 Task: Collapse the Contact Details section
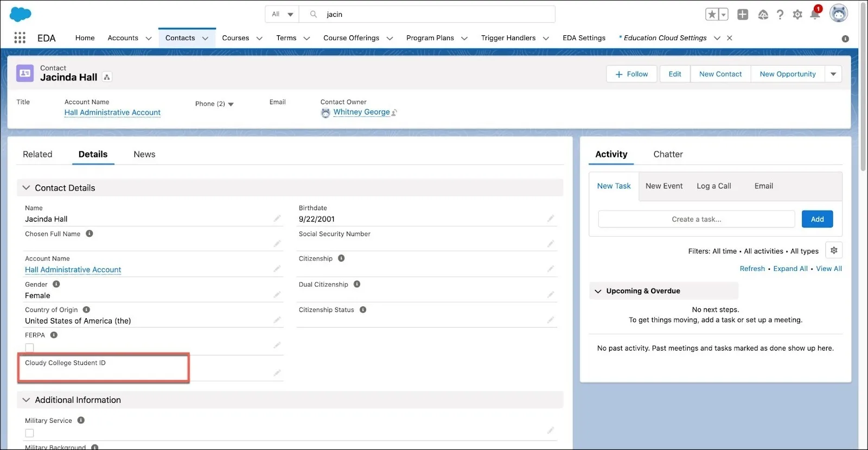pyautogui.click(x=26, y=187)
